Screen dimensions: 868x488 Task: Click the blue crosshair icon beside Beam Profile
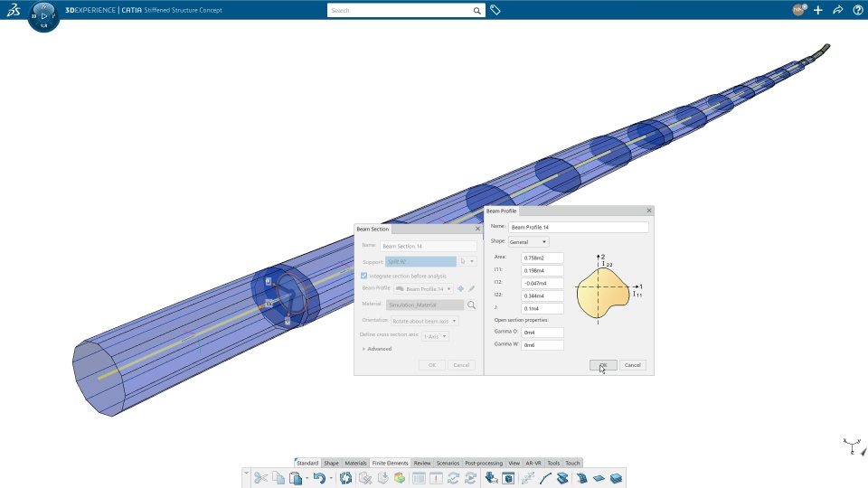coord(460,289)
